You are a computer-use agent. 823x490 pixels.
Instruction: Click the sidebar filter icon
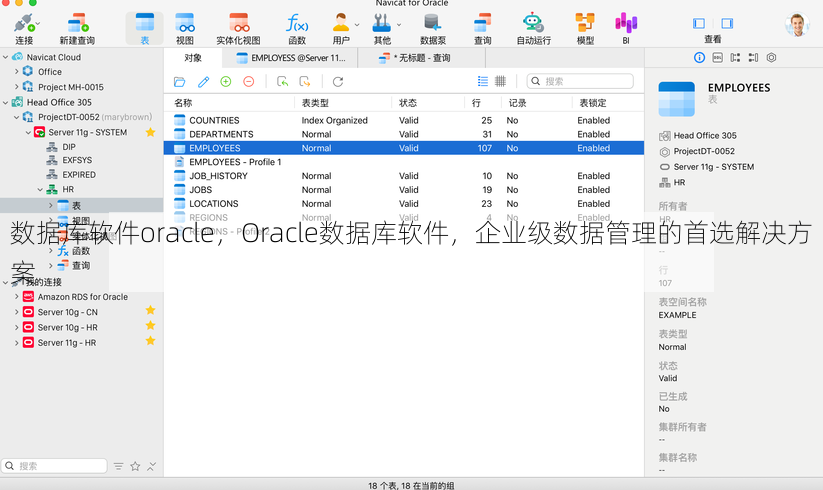tap(119, 466)
